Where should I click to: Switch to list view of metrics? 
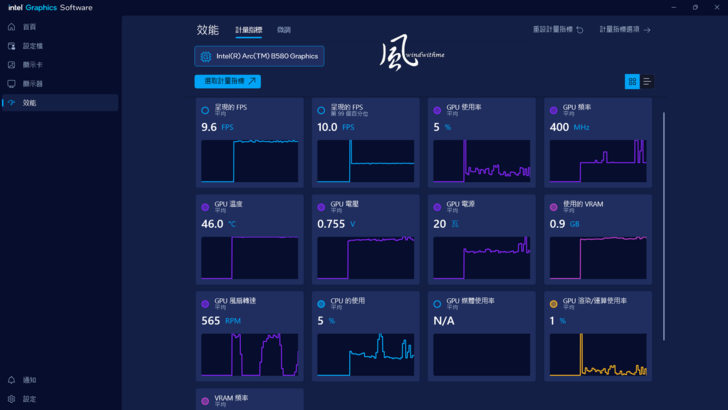point(647,82)
